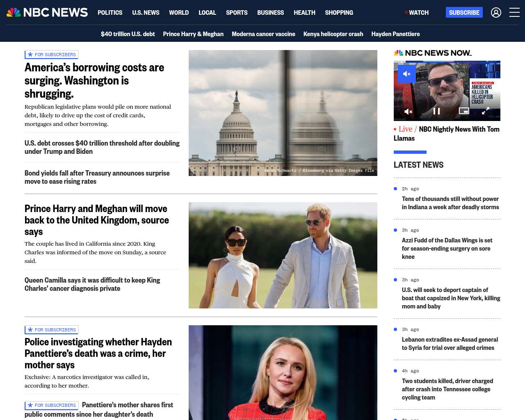525x420 pixels.
Task: Open the Bond yields fall after Treasury story
Action: pos(97,177)
